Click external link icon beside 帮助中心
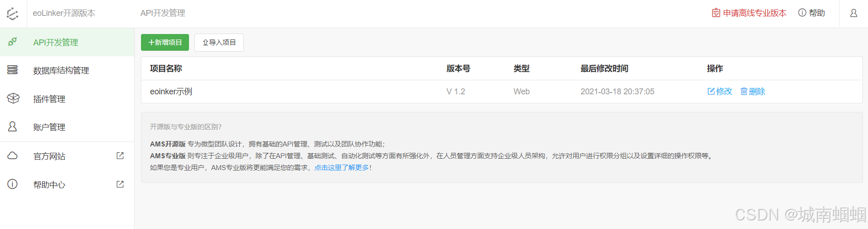 [x=120, y=184]
